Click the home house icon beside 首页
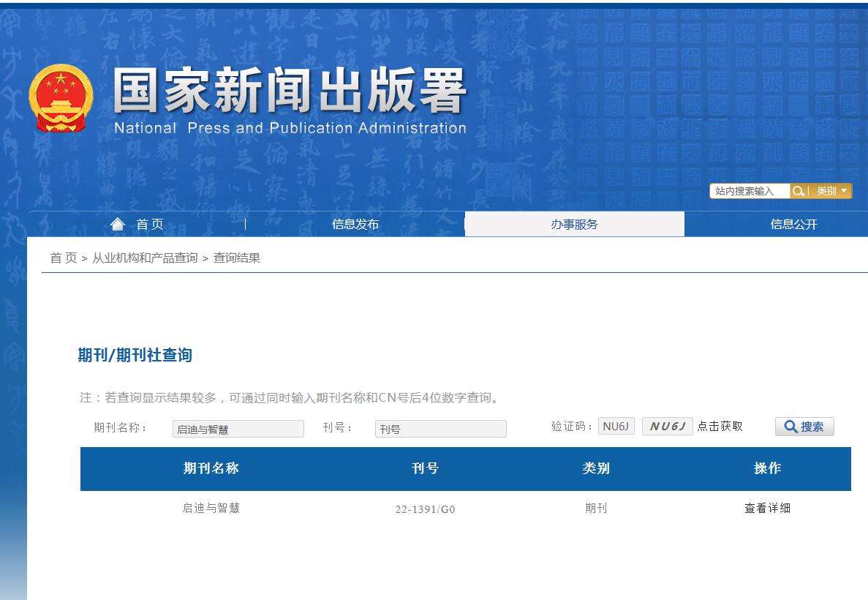The width and height of the screenshot is (868, 600). pyautogui.click(x=118, y=223)
